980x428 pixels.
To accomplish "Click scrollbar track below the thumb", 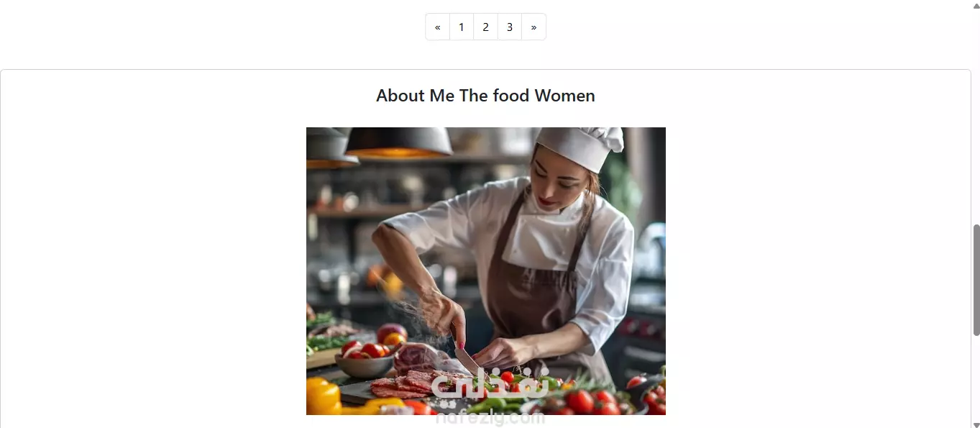I will pyautogui.click(x=976, y=377).
